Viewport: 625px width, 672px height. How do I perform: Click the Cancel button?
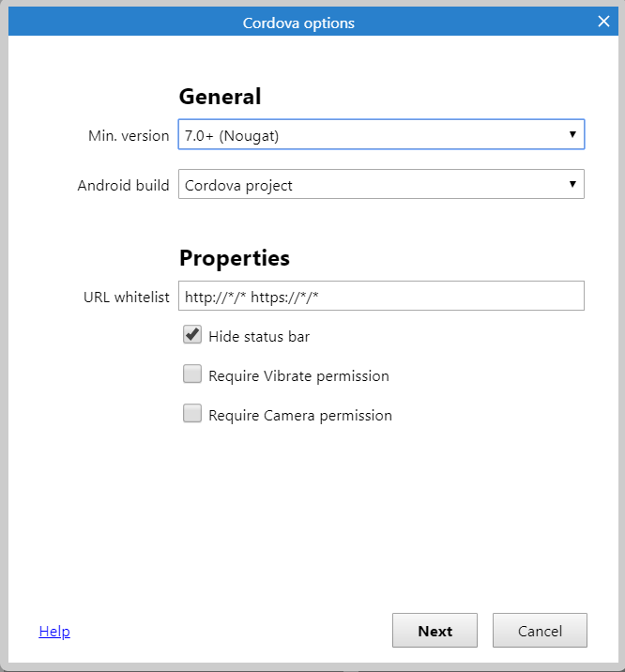[540, 631]
